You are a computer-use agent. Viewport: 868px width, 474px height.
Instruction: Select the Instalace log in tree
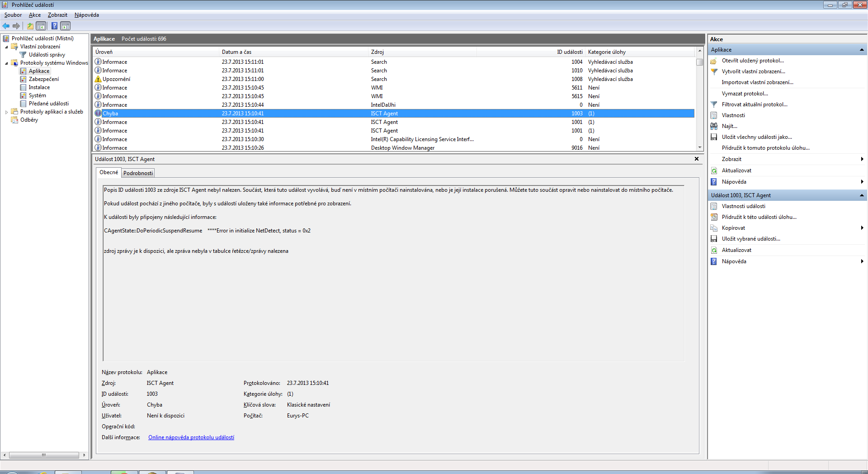click(39, 87)
